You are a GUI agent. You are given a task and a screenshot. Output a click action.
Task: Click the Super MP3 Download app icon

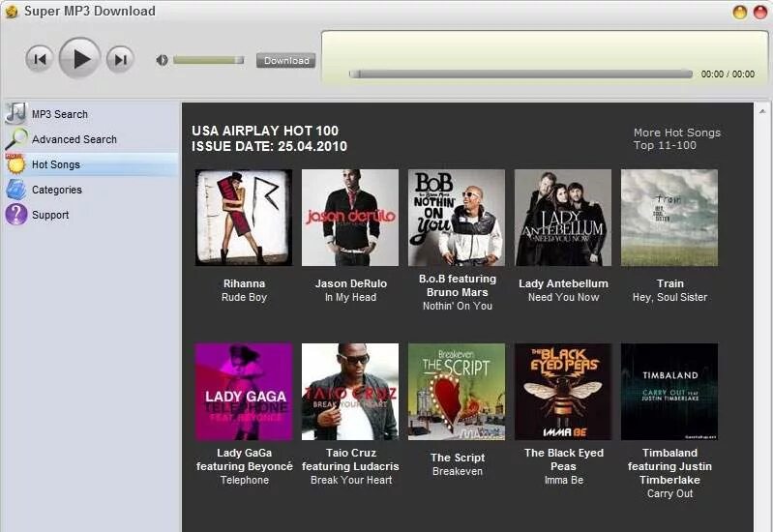[11, 12]
